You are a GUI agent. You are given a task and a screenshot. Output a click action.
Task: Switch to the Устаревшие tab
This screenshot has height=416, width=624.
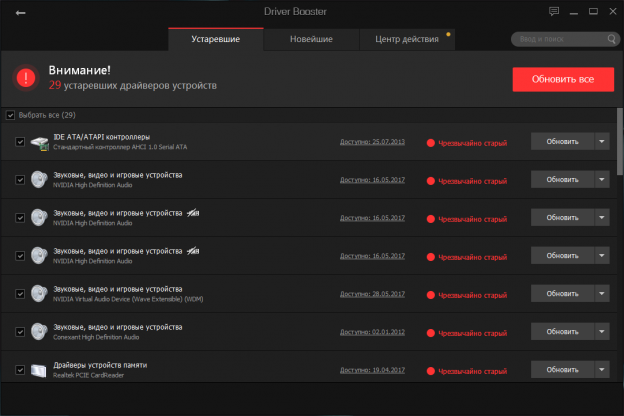click(216, 39)
